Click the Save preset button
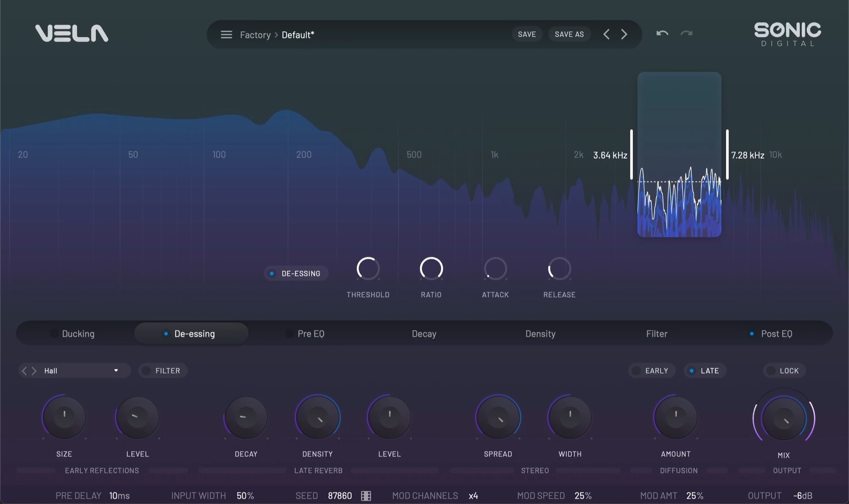The height and width of the screenshot is (504, 849). coord(527,34)
